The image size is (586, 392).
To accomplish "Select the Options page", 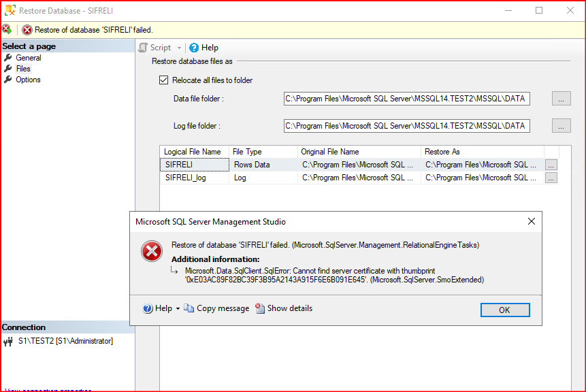I will tap(28, 80).
